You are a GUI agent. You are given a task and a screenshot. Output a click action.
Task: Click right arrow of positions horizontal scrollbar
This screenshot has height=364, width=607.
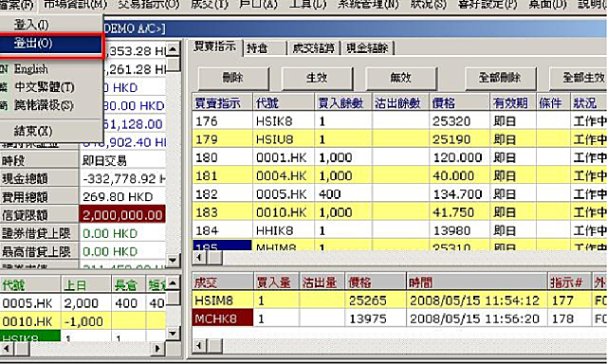coord(157,349)
